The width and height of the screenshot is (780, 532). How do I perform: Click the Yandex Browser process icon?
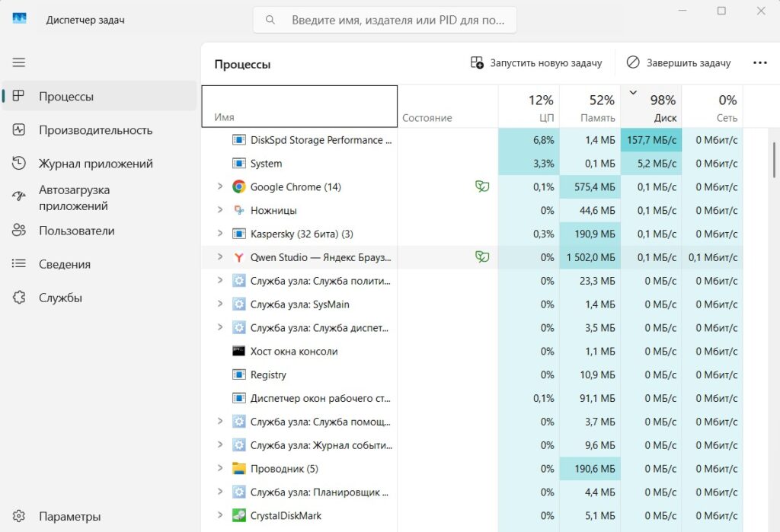[x=238, y=257]
